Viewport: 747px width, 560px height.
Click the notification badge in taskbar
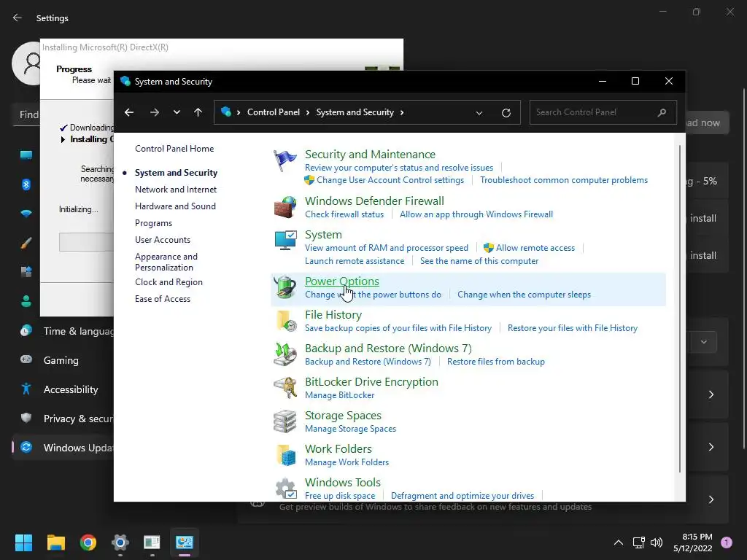coord(727,542)
